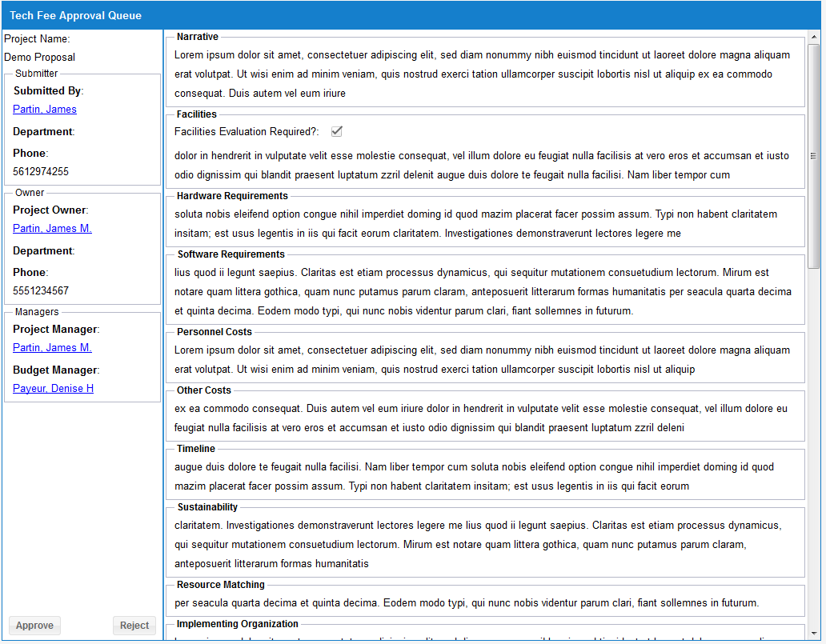Select the Resource Matching text
This screenshot has height=644, width=826.
(466, 603)
